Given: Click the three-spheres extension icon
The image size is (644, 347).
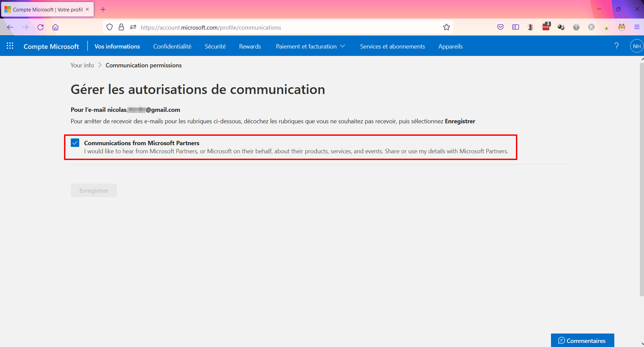Looking at the screenshot, I should coord(561,27).
